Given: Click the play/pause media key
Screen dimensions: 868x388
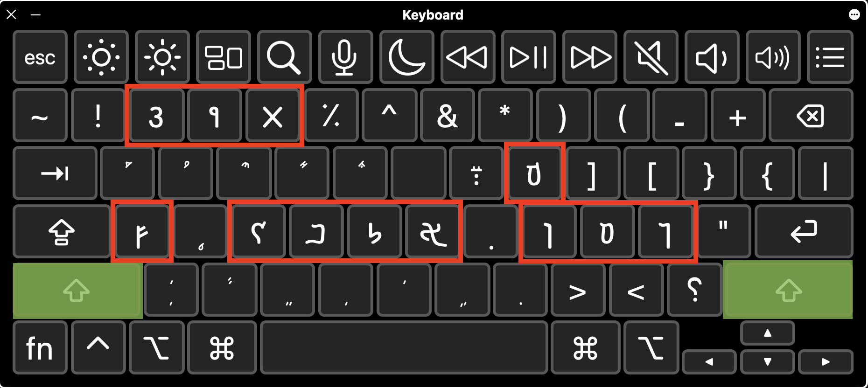Looking at the screenshot, I should click(529, 57).
